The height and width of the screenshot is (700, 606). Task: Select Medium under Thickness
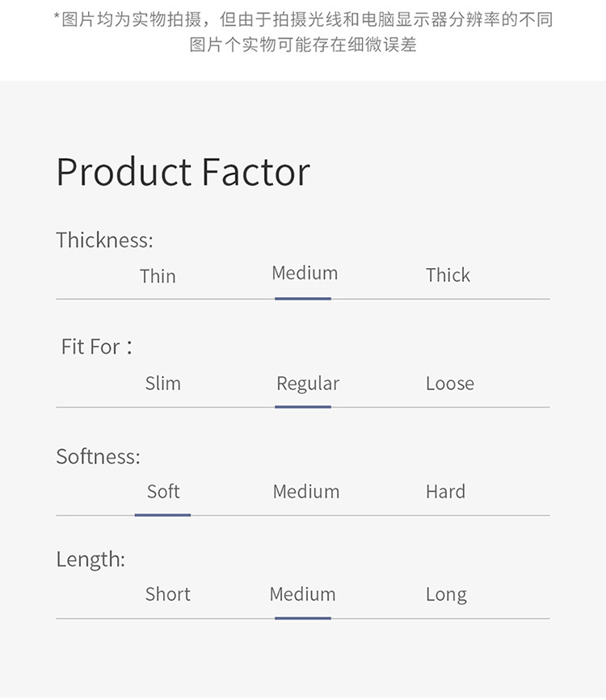(x=305, y=273)
